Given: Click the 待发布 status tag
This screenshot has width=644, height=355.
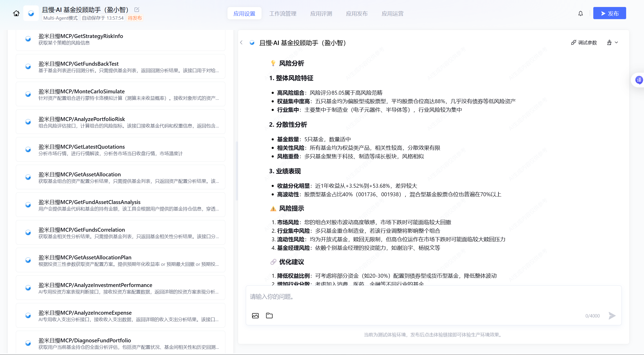Looking at the screenshot, I should [135, 18].
